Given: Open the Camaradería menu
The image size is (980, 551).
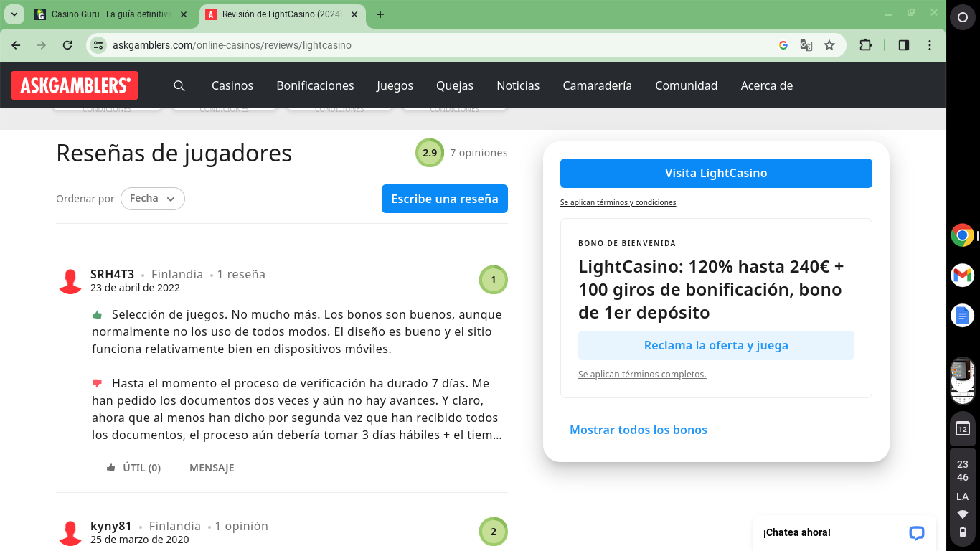Looking at the screenshot, I should (x=597, y=85).
